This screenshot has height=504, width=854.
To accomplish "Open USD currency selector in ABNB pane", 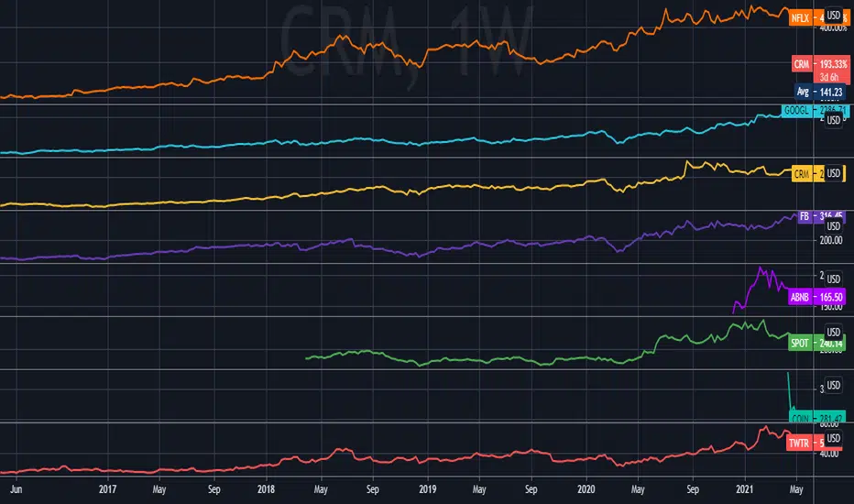I will click(833, 279).
